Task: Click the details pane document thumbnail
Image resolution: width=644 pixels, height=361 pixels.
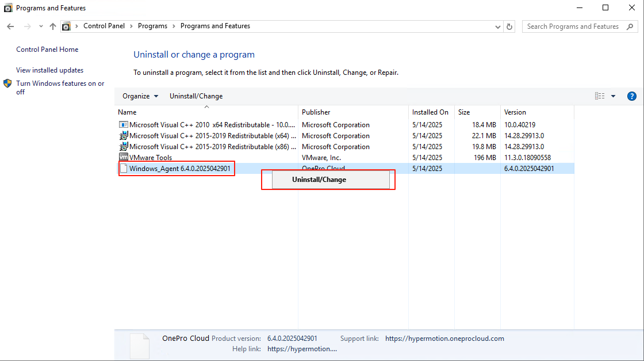Action: pyautogui.click(x=140, y=346)
